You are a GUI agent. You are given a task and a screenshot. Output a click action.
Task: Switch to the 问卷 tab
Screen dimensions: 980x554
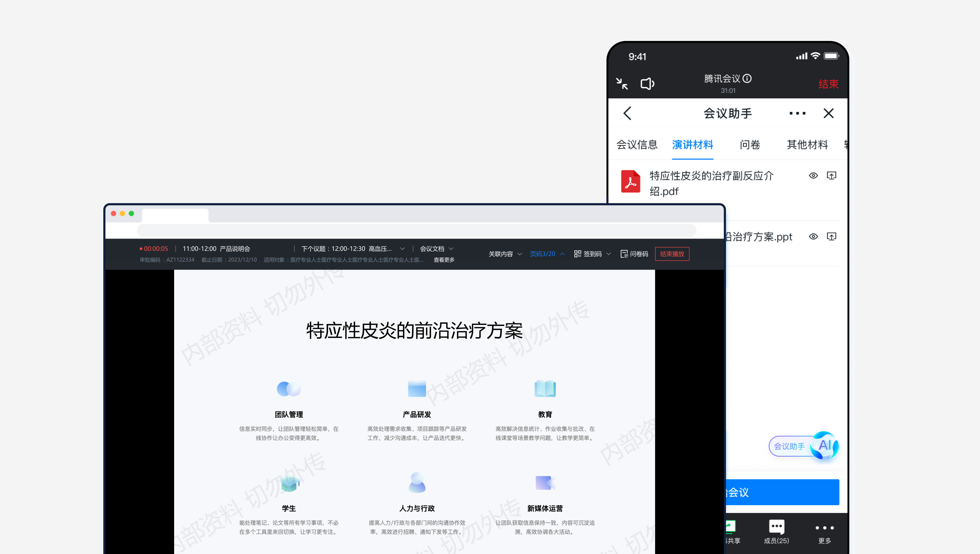(x=749, y=145)
